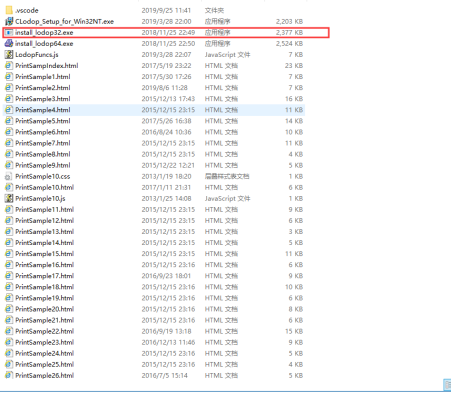Select the install_lodop32.exe file icon
Image resolution: width=452 pixels, height=393 pixels.
coord(9,33)
